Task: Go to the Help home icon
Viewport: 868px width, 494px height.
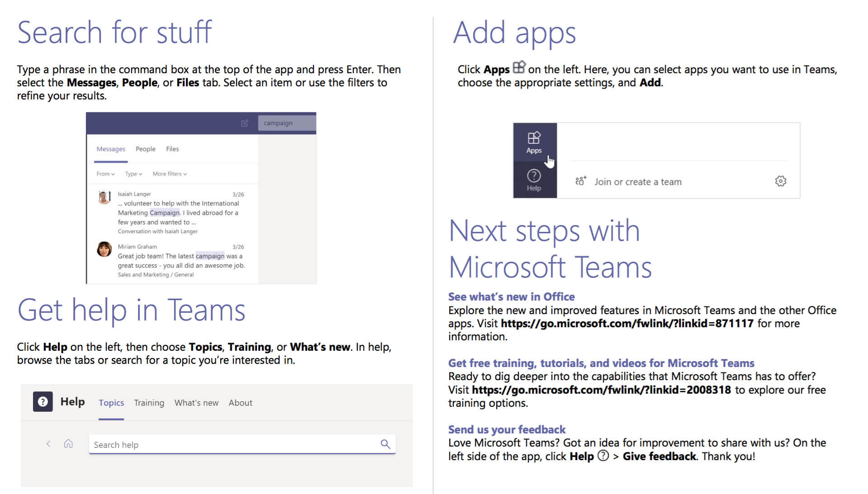Action: (68, 444)
